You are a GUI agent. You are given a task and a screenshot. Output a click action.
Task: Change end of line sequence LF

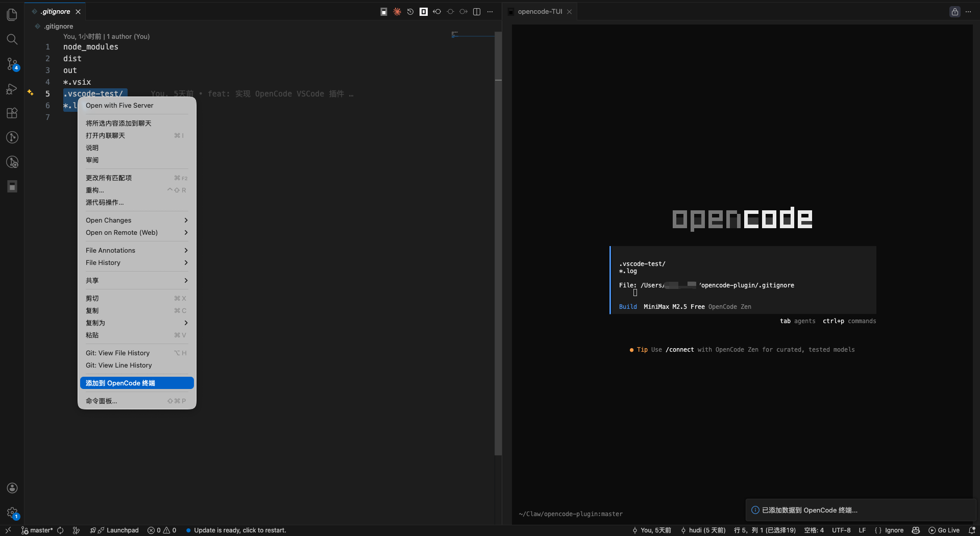click(862, 530)
